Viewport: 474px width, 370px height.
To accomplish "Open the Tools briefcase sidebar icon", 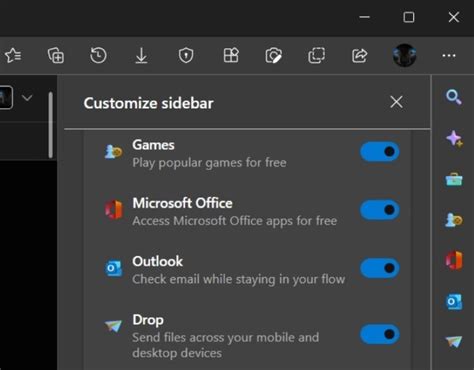I will (454, 179).
